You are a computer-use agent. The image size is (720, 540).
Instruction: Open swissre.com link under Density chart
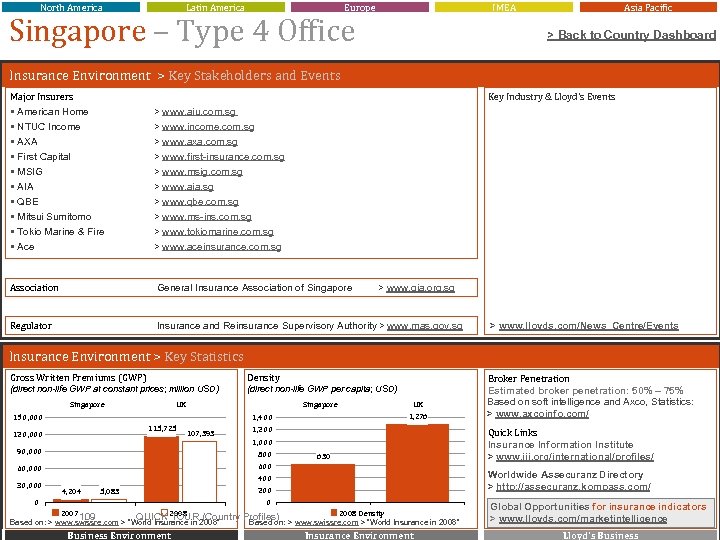(x=326, y=523)
